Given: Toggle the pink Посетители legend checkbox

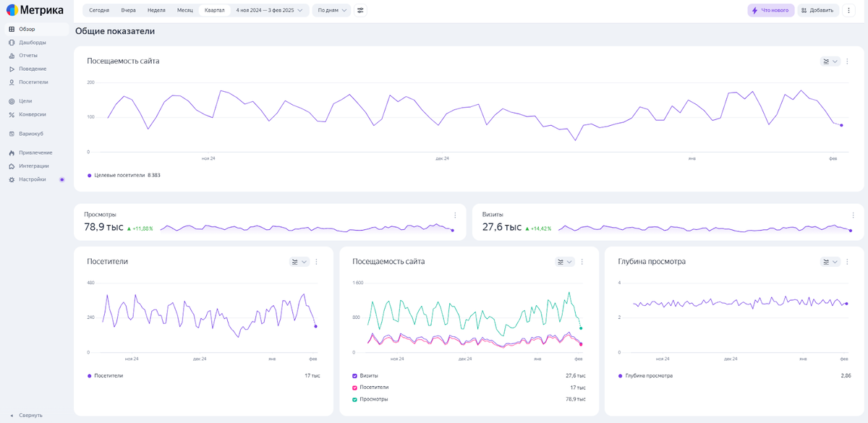Looking at the screenshot, I should [x=354, y=388].
